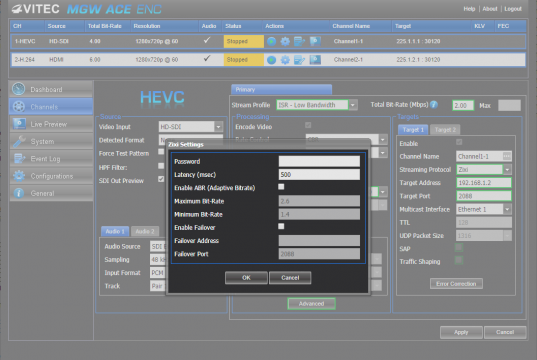Open Stream Profile dropdown arrow
Image resolution: width=537 pixels, height=360 pixels.
click(x=353, y=105)
